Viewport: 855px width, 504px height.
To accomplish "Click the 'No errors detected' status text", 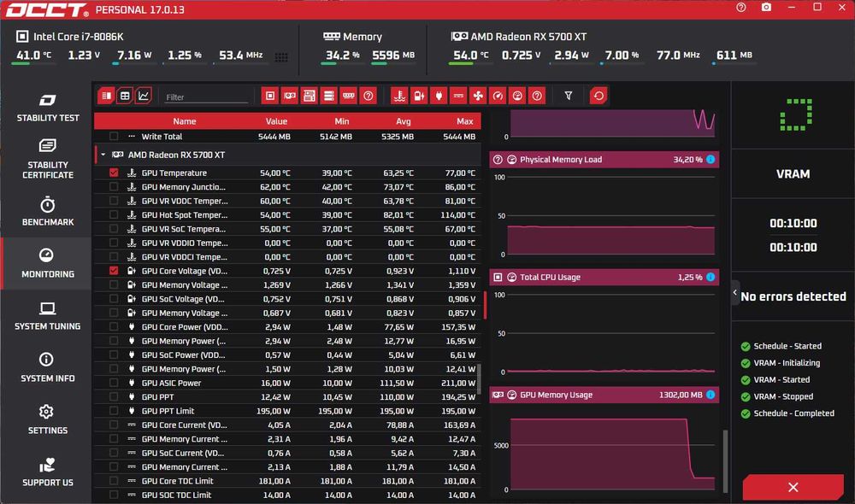I will [x=793, y=296].
